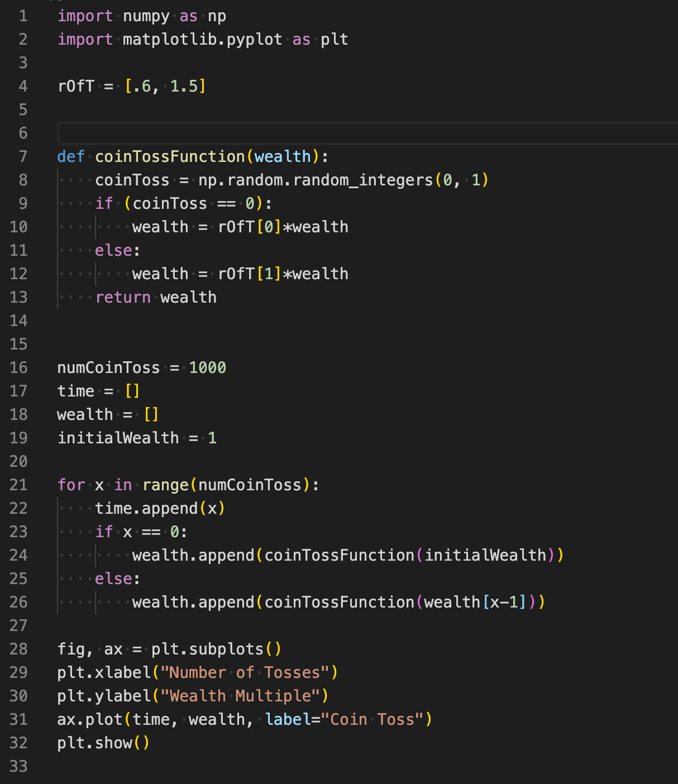Click the "Coin Toss" label string
Screen dimensions: 678x784
coord(372,720)
